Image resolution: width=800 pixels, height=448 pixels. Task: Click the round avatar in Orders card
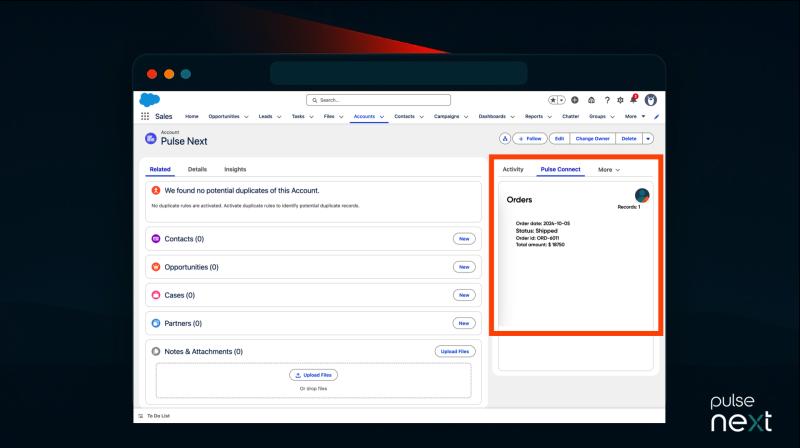(642, 195)
